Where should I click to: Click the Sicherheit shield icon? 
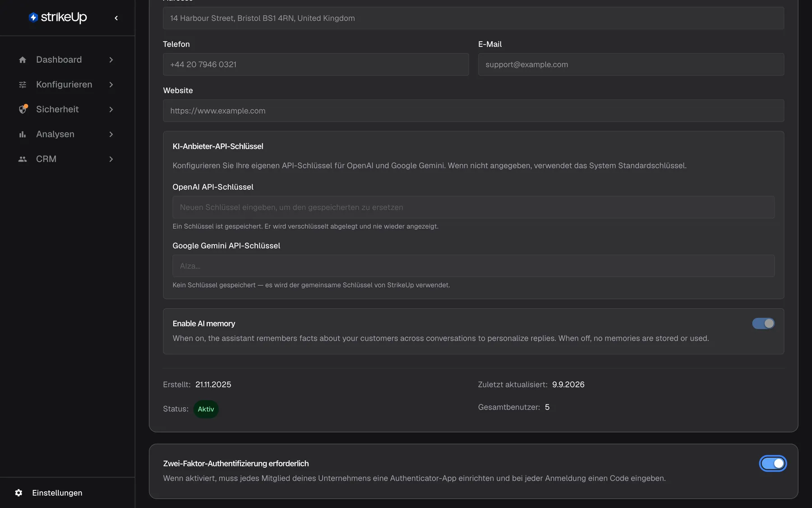23,109
